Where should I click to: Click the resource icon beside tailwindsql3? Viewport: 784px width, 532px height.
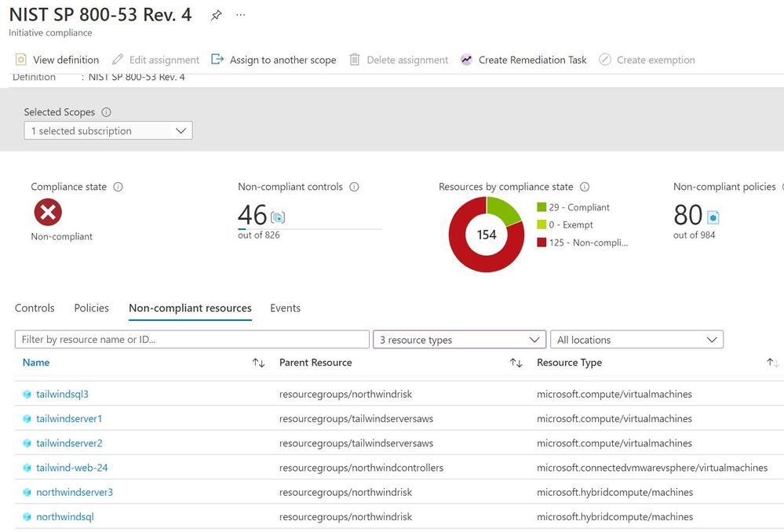click(27, 394)
